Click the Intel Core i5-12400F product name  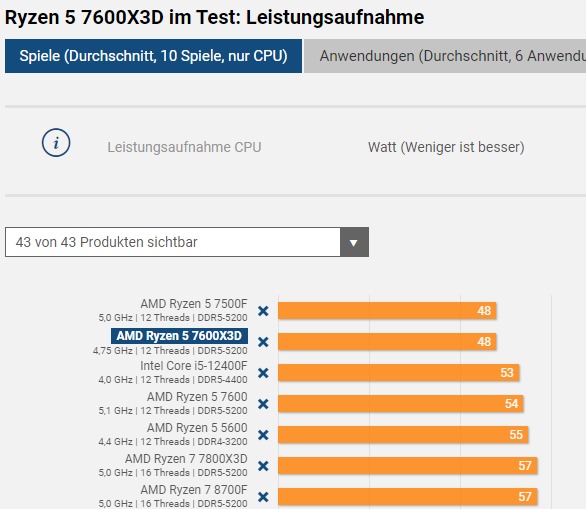coord(194,366)
